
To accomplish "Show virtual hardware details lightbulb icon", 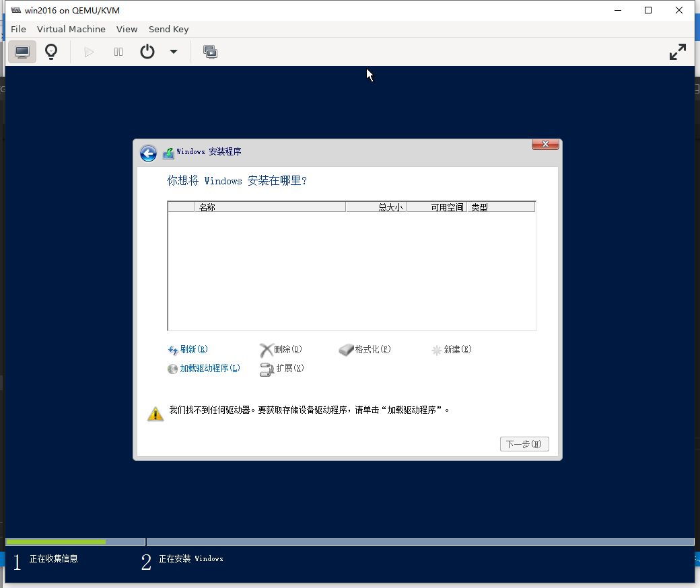I will (51, 52).
